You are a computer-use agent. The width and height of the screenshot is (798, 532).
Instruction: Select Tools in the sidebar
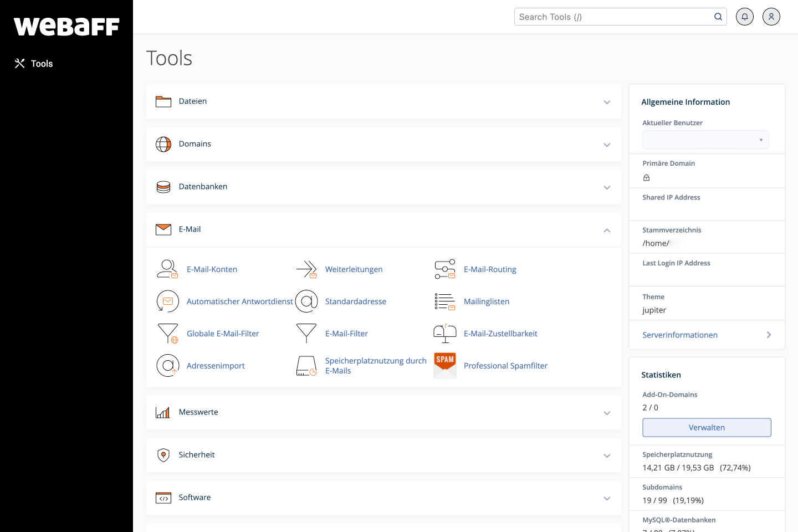(x=42, y=64)
